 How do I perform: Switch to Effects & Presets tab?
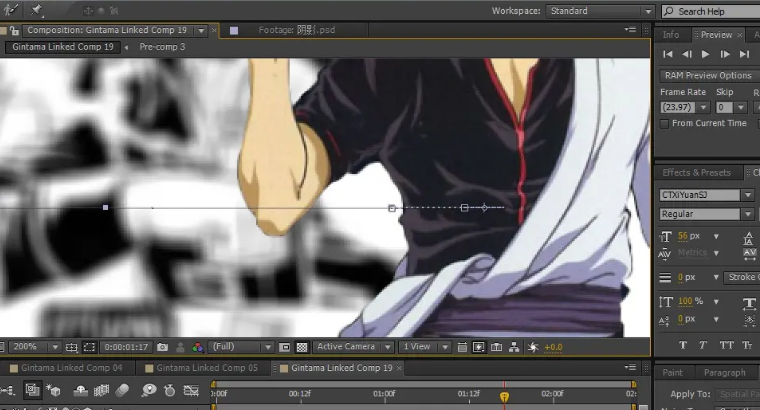pyautogui.click(x=697, y=173)
